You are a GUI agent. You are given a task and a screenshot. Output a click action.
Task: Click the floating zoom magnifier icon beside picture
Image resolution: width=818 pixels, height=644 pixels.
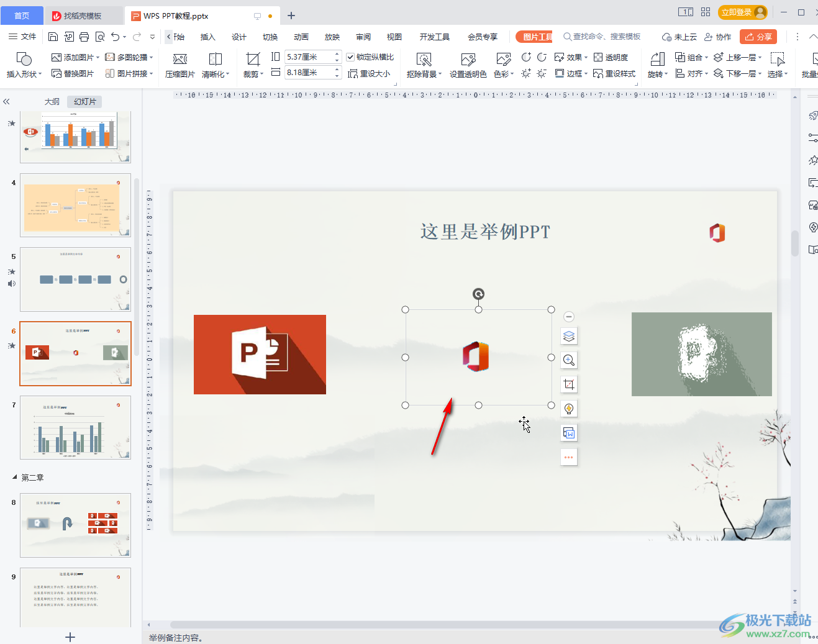coord(568,360)
